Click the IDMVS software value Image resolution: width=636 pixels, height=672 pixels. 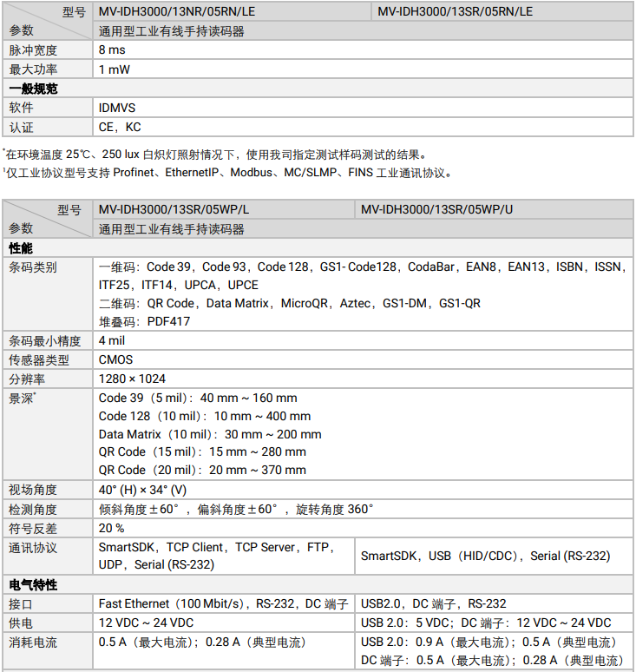click(x=117, y=108)
